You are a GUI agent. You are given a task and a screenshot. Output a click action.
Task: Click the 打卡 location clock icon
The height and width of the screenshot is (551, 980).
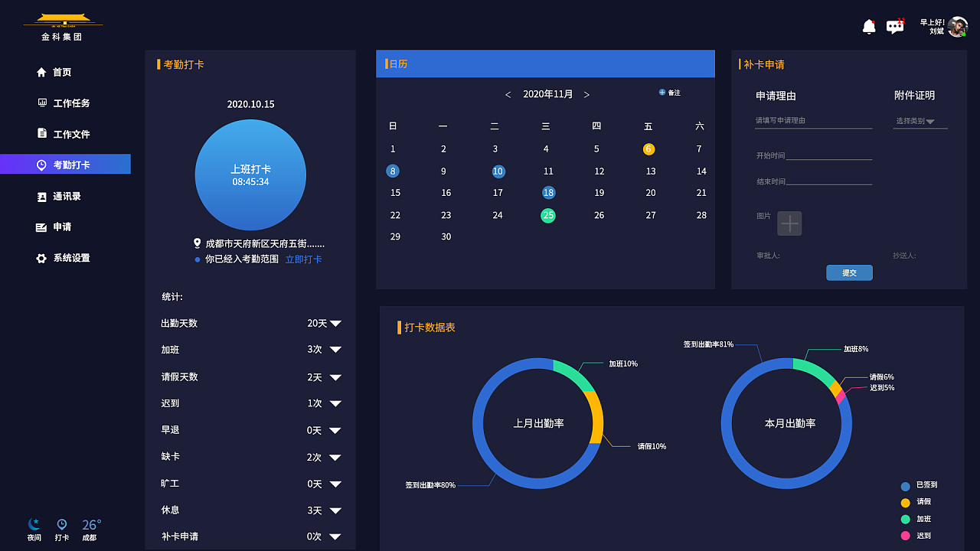coord(61,523)
